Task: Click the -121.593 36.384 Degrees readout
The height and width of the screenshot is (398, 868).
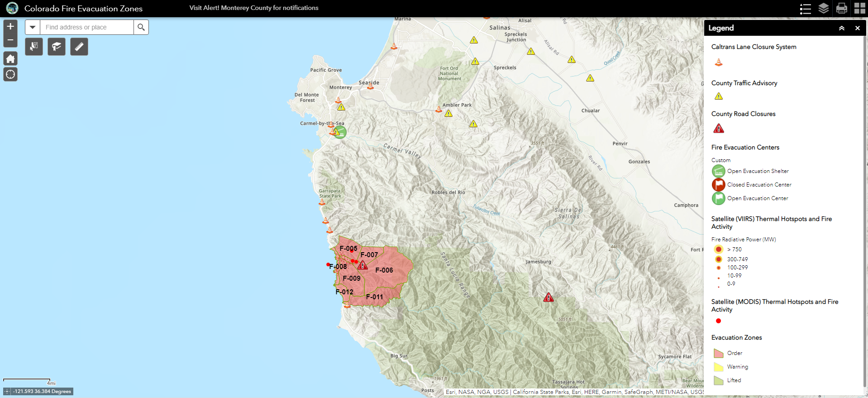Action: (x=42, y=391)
